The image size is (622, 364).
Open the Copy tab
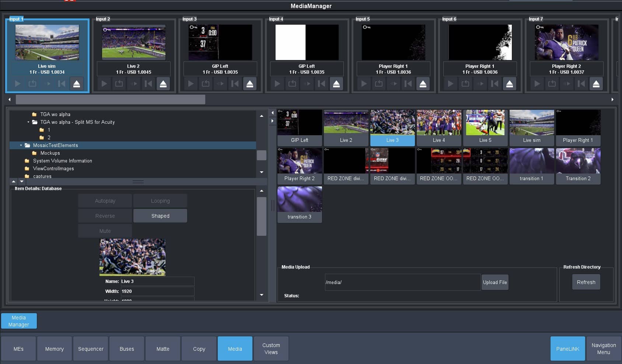199,349
